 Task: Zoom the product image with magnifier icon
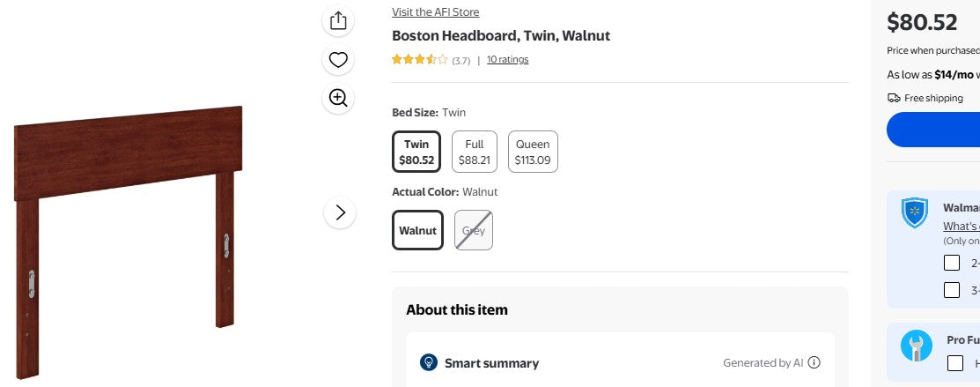pyautogui.click(x=339, y=98)
